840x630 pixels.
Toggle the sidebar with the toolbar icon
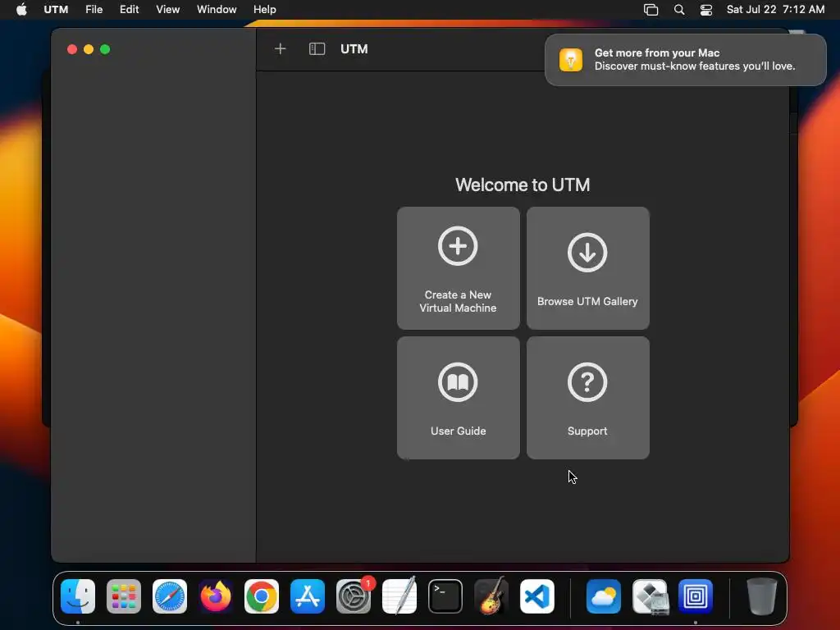(317, 49)
